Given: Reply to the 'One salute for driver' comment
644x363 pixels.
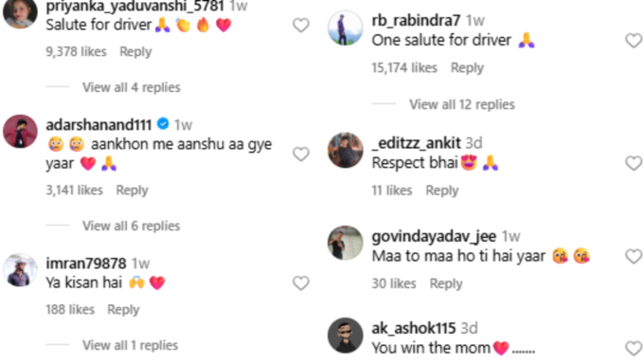Looking at the screenshot, I should coord(467,68).
